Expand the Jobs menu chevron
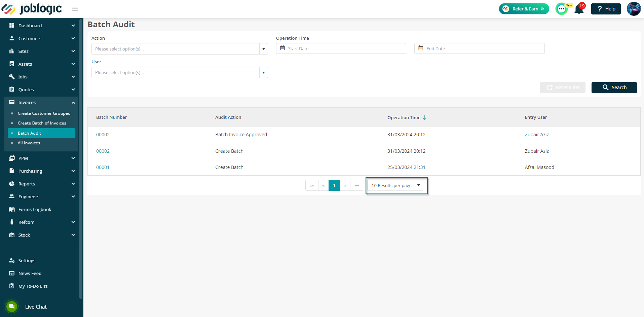This screenshot has width=644, height=317. tap(73, 77)
